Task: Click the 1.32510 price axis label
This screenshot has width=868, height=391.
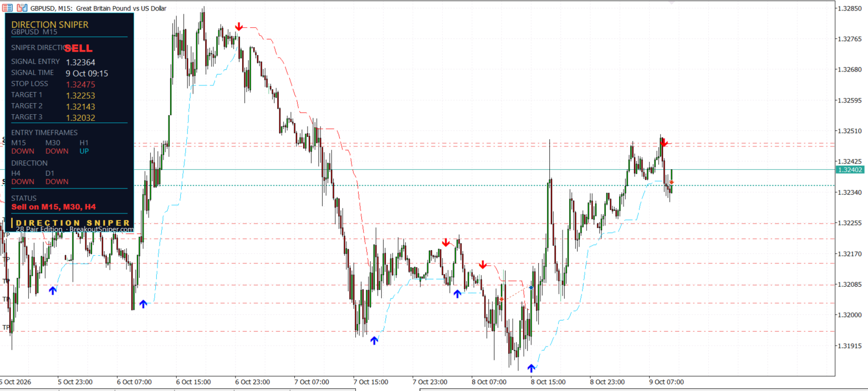Action: click(x=850, y=131)
